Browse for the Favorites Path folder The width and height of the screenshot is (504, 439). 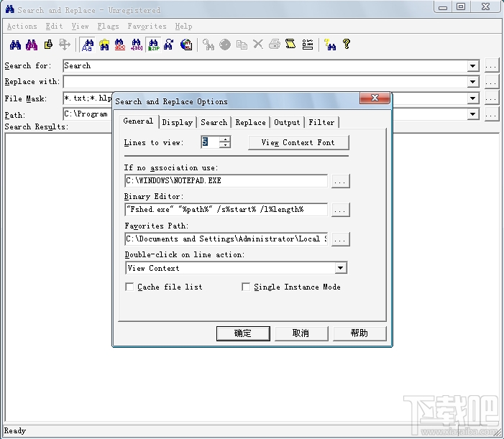point(340,239)
